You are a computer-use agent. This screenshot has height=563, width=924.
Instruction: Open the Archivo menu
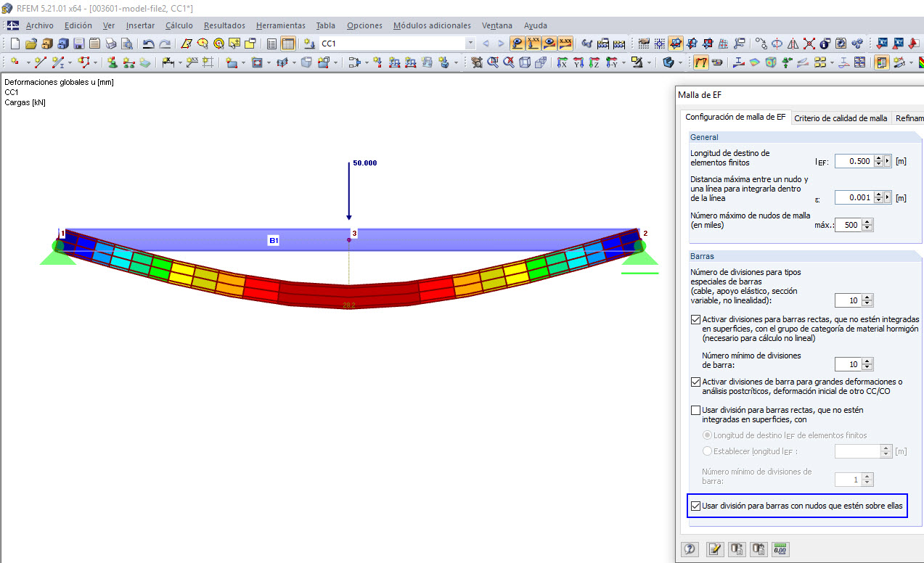[x=39, y=25]
